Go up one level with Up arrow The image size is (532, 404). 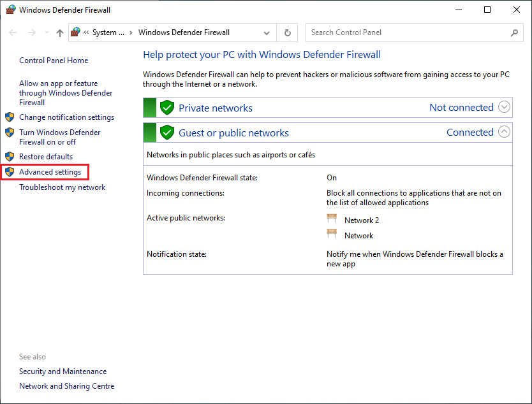click(60, 32)
